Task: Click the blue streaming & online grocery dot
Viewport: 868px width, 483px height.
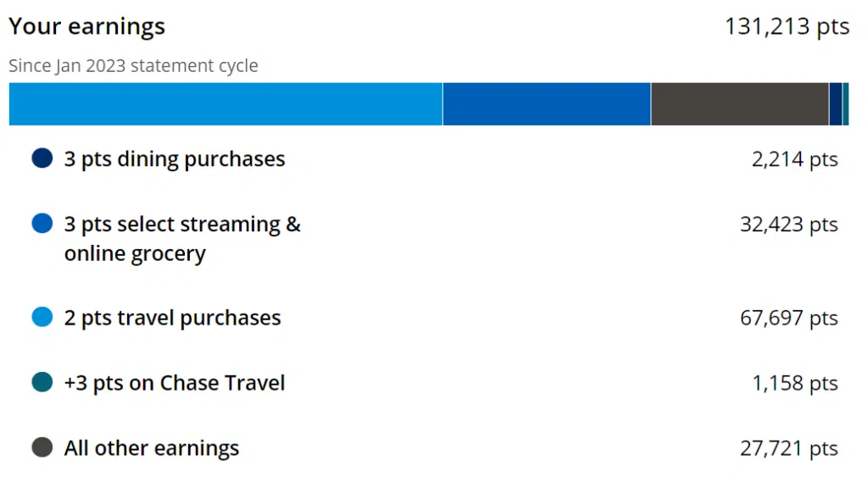Action: 42,224
